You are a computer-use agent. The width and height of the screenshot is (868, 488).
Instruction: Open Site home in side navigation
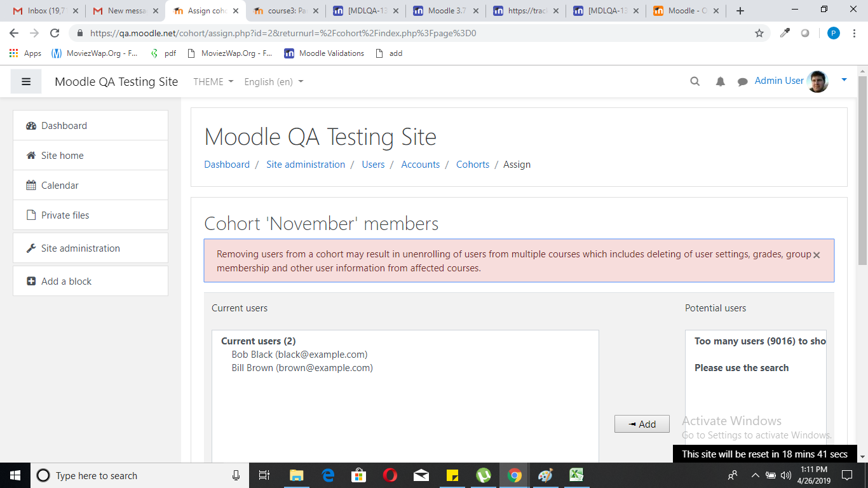coord(90,155)
